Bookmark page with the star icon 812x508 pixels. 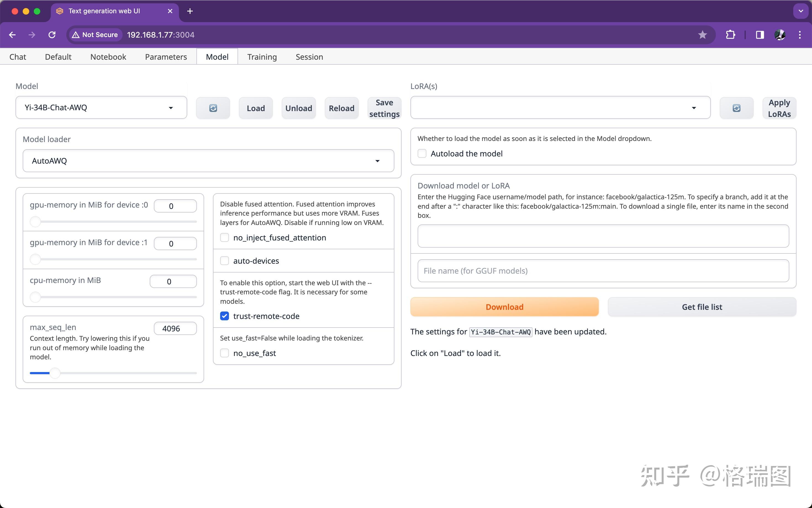pyautogui.click(x=702, y=35)
